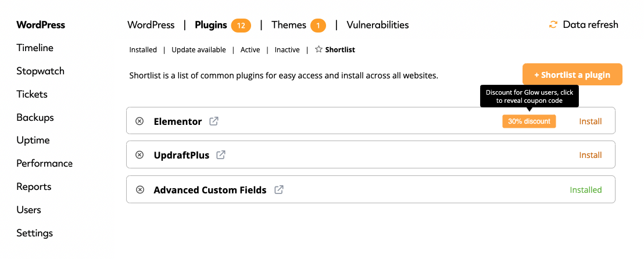
Task: Filter plugins by Update available
Action: pyautogui.click(x=199, y=50)
